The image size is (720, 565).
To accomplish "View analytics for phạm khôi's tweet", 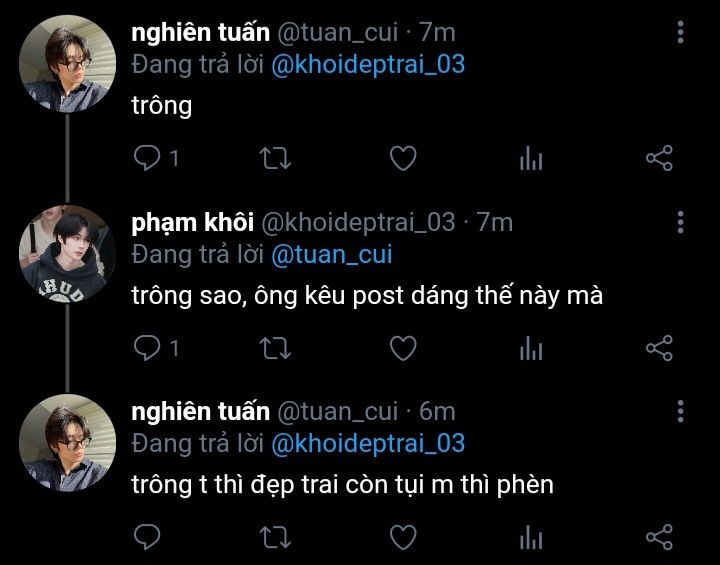I will [x=531, y=348].
